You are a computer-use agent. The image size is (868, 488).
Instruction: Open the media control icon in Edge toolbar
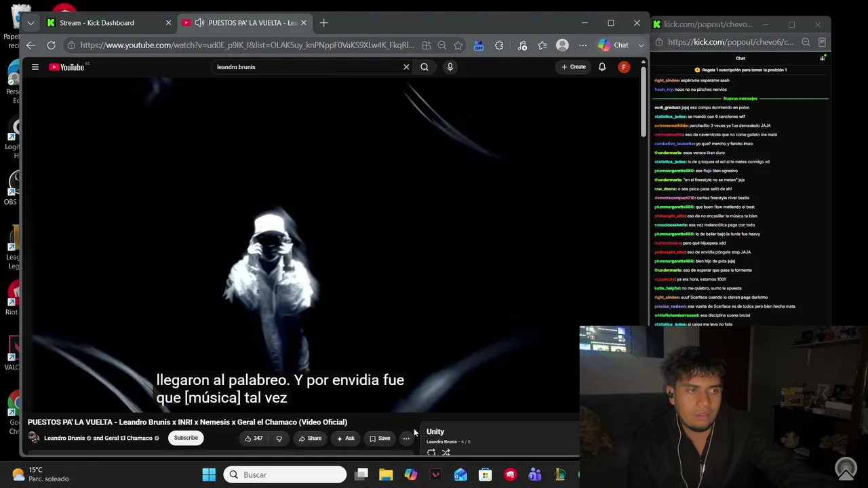(522, 45)
